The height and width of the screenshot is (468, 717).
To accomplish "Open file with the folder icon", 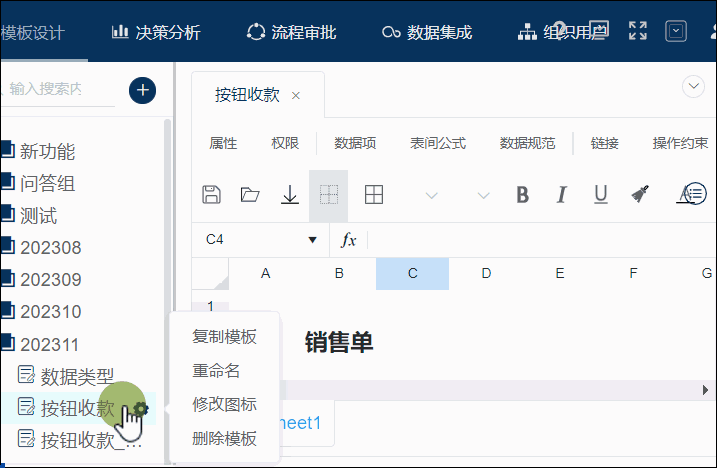I will pyautogui.click(x=250, y=195).
